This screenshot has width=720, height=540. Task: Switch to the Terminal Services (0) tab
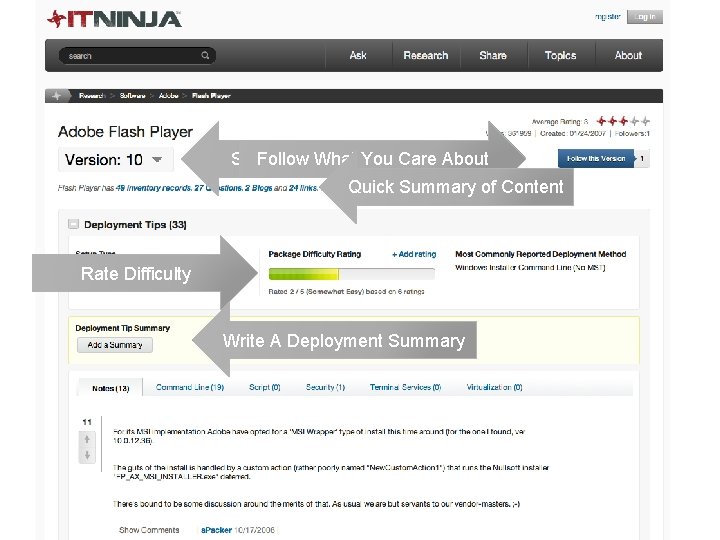click(405, 387)
